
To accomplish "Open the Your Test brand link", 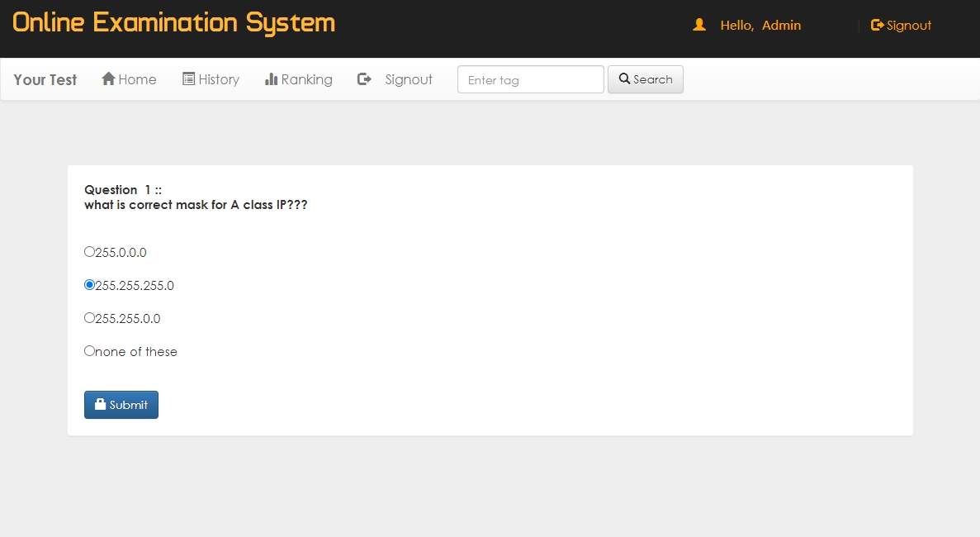I will click(x=45, y=80).
